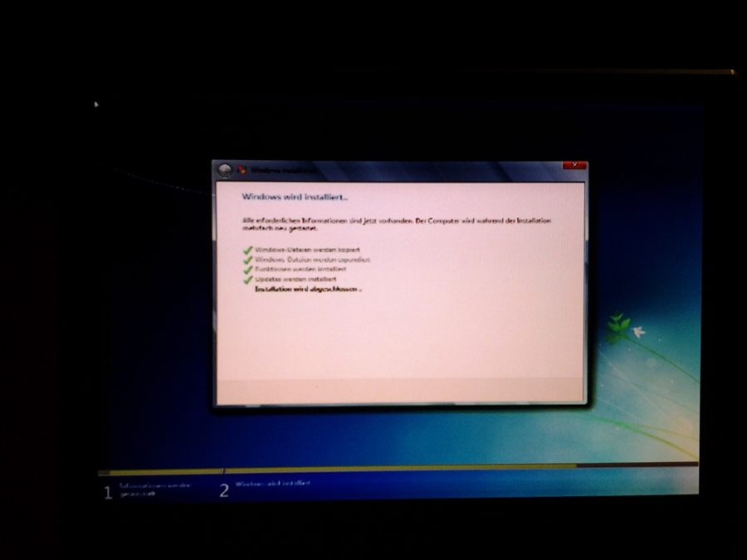Click the text 'Updates werden installiert'
Viewport: 747px width, 560px height.
click(295, 279)
